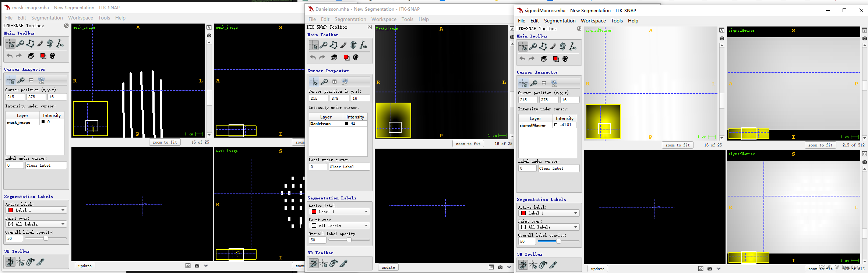868x273 pixels.
Task: Open Workspace menu in signedMaurer window
Action: [x=593, y=21]
